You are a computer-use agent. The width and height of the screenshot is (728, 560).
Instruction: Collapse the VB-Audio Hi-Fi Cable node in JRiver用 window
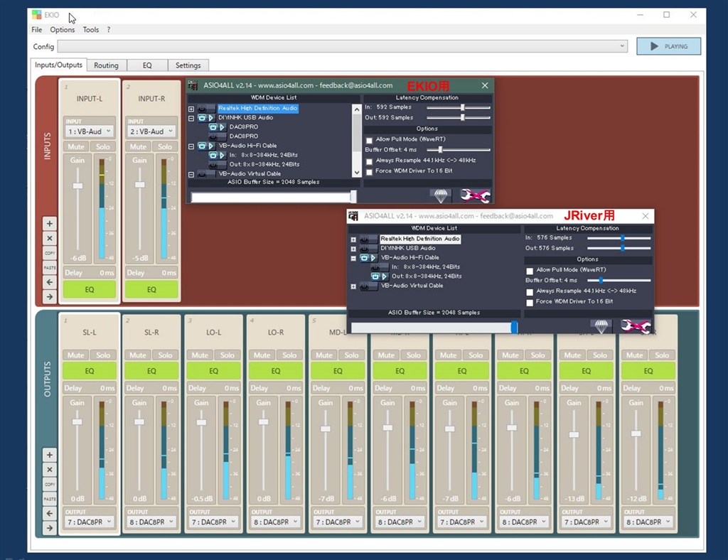pos(353,259)
